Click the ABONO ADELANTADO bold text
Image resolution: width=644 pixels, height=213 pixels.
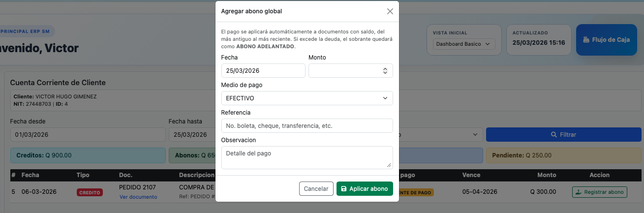pos(265,46)
